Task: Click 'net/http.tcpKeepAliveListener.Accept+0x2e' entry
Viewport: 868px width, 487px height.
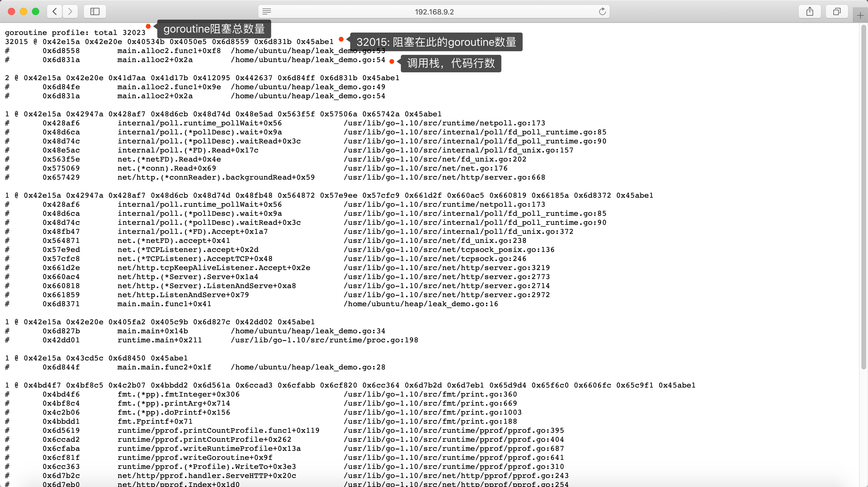Action: pyautogui.click(x=214, y=268)
